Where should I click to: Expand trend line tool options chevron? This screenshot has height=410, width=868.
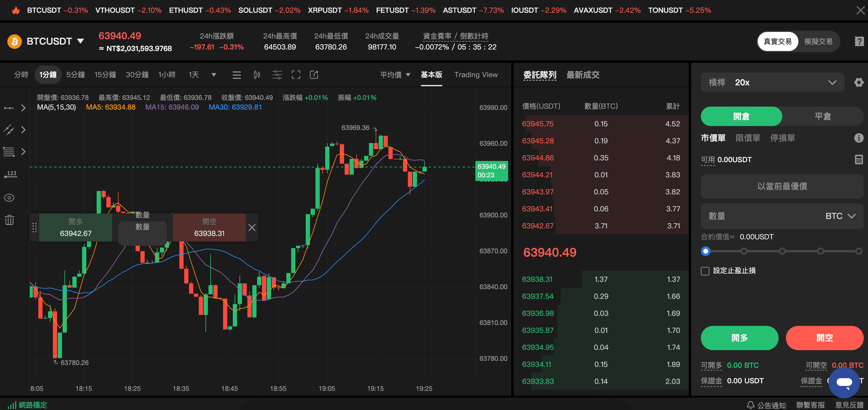click(23, 130)
